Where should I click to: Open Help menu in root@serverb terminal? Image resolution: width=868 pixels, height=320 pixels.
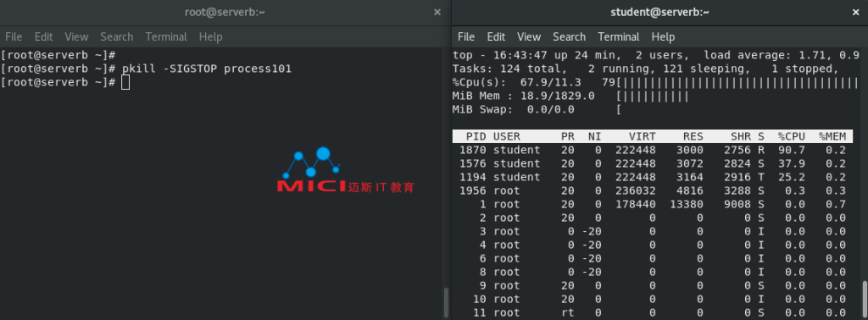(x=210, y=37)
